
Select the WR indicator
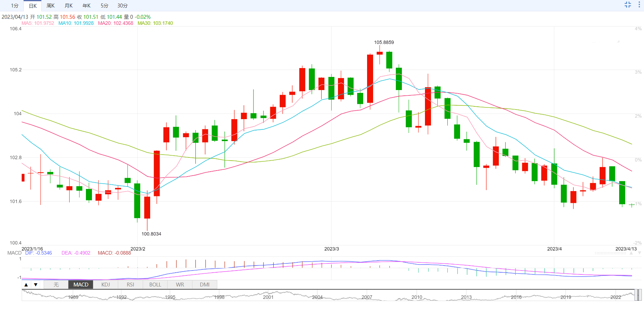coord(180,285)
